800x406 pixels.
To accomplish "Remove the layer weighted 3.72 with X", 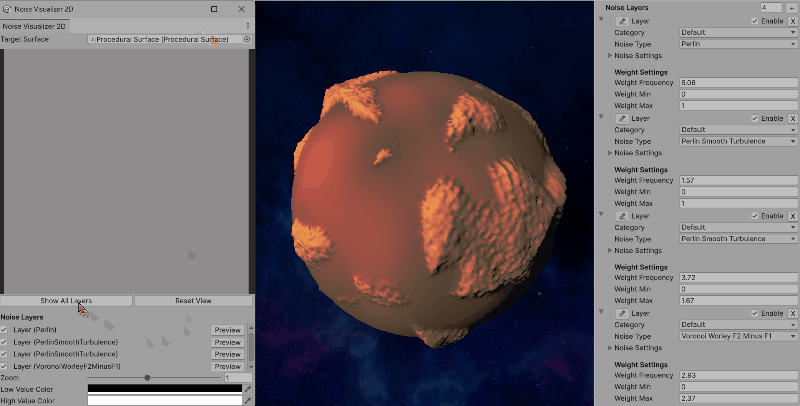I will tap(793, 216).
